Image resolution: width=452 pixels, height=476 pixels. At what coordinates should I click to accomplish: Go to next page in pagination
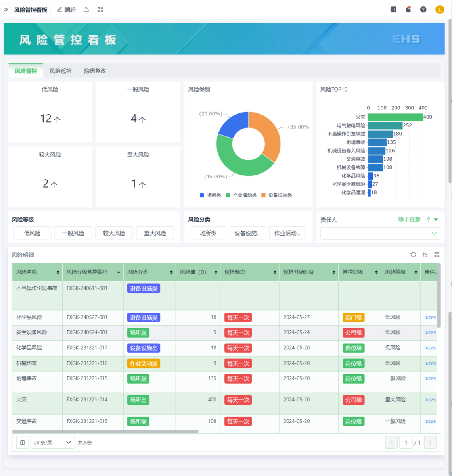pos(430,442)
